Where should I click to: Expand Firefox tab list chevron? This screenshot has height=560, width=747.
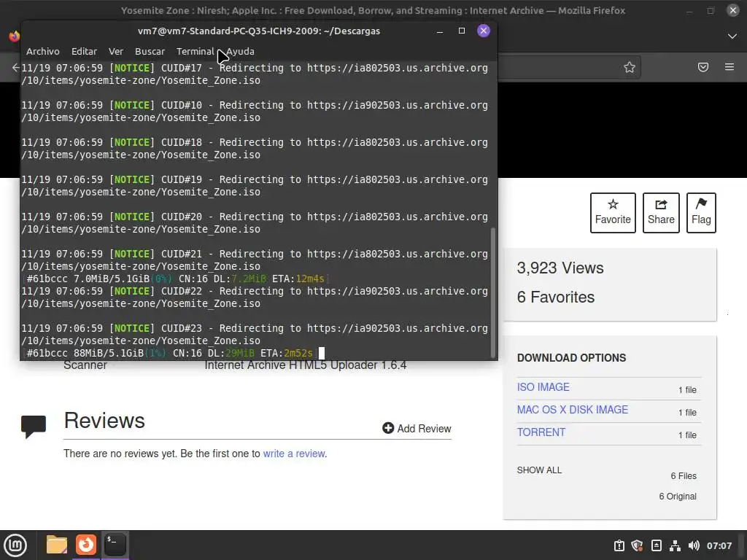coord(732,36)
